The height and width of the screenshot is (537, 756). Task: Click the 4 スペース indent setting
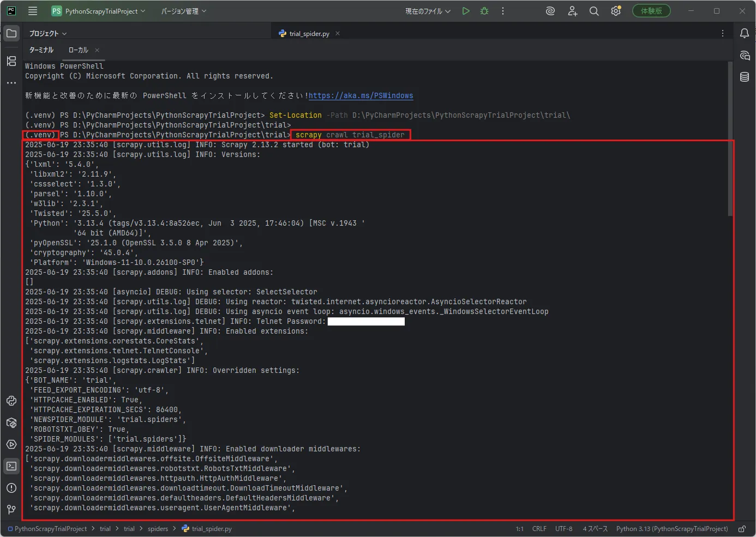point(595,528)
